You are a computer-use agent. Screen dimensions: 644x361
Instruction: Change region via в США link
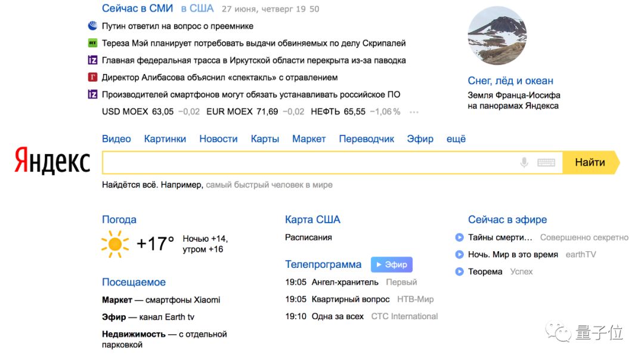point(197,9)
